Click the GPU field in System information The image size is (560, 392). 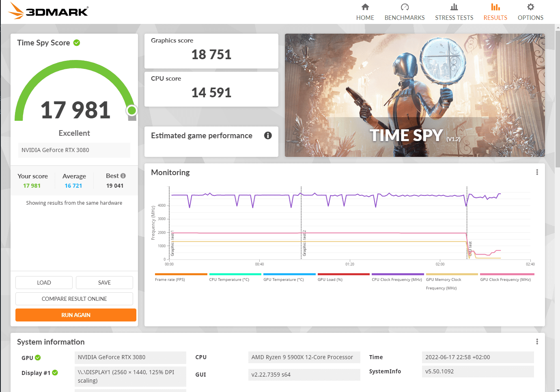(x=130, y=357)
